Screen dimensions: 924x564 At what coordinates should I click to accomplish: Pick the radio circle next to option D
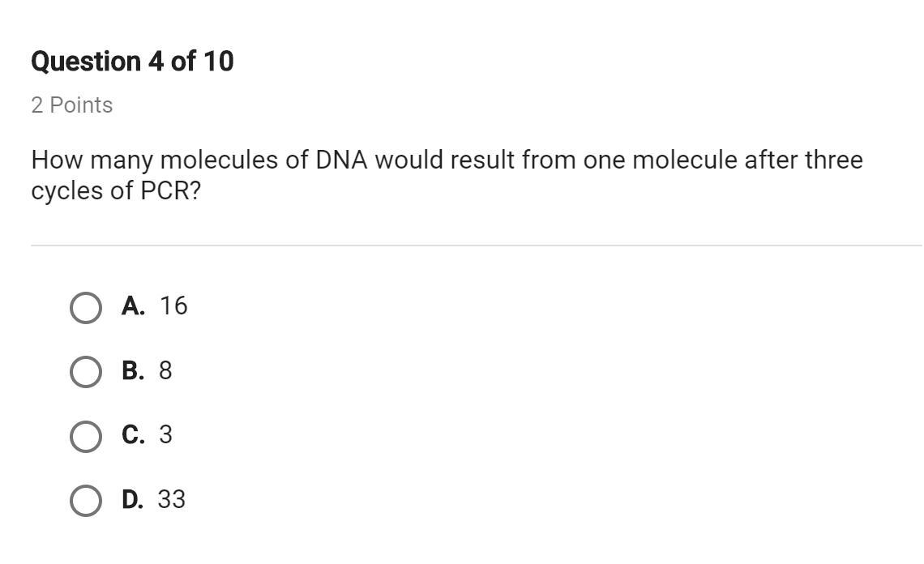(86, 501)
